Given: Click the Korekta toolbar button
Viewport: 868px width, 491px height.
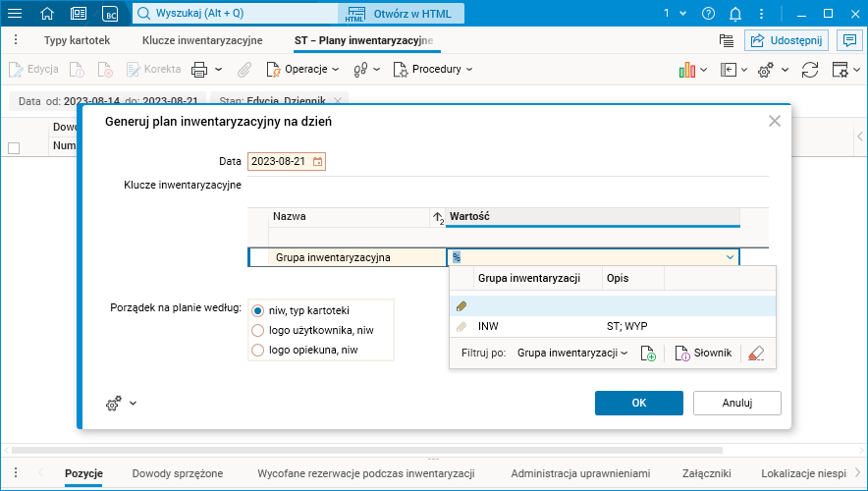Looking at the screenshot, I should click(x=153, y=69).
